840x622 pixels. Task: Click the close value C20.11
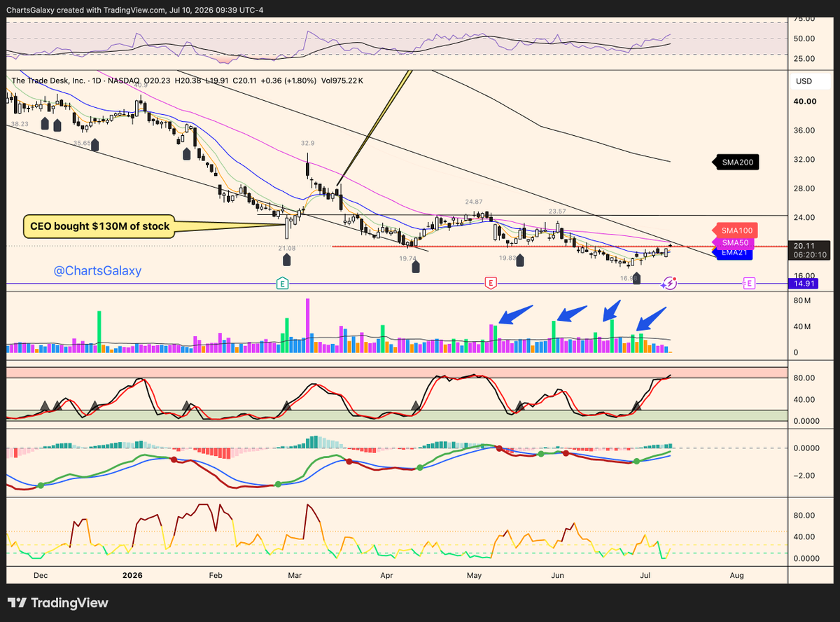[245, 81]
